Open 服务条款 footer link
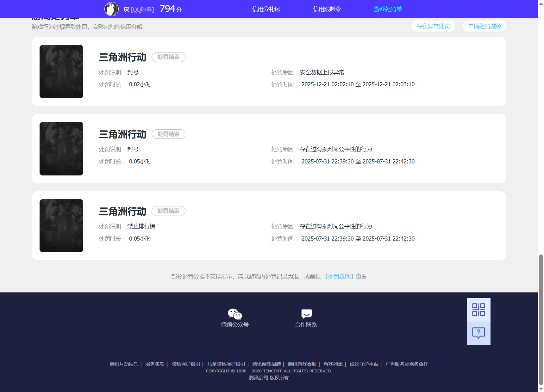 point(155,364)
